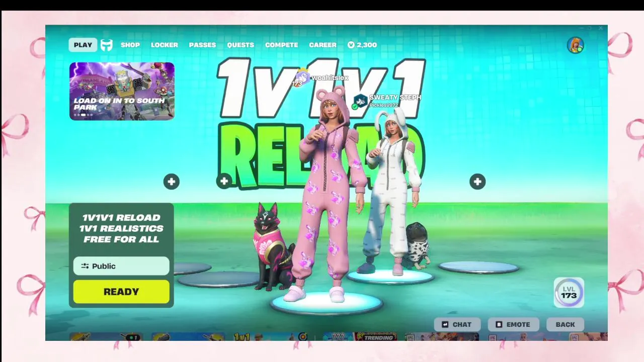644x362 pixels.
Task: Select the COMPETE tab
Action: pyautogui.click(x=282, y=45)
